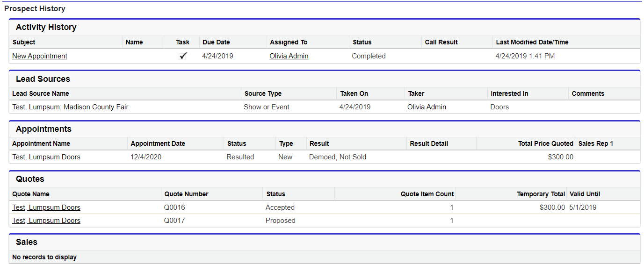Click the Lead Source Name column header
This screenshot has height=264, width=644.
tap(41, 93)
